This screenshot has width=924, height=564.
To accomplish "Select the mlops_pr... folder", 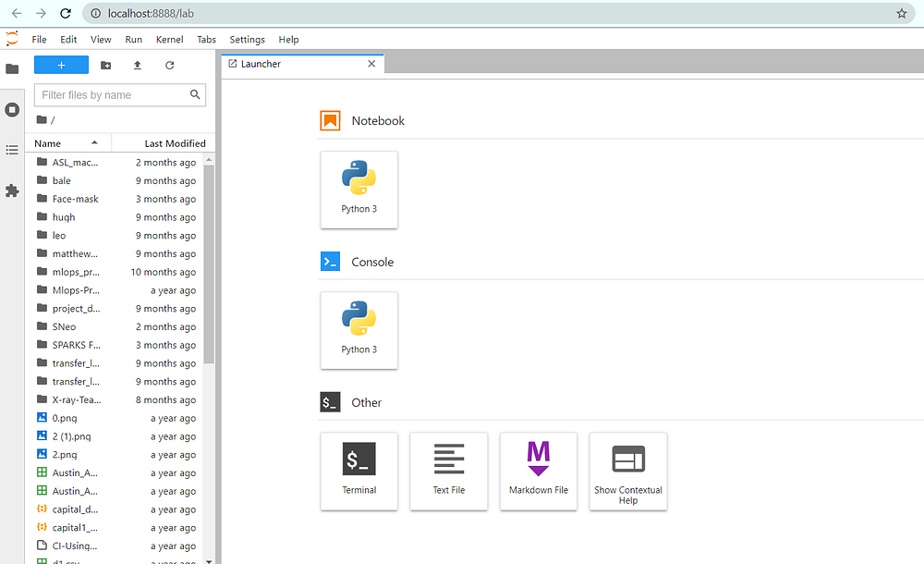I will point(116,272).
